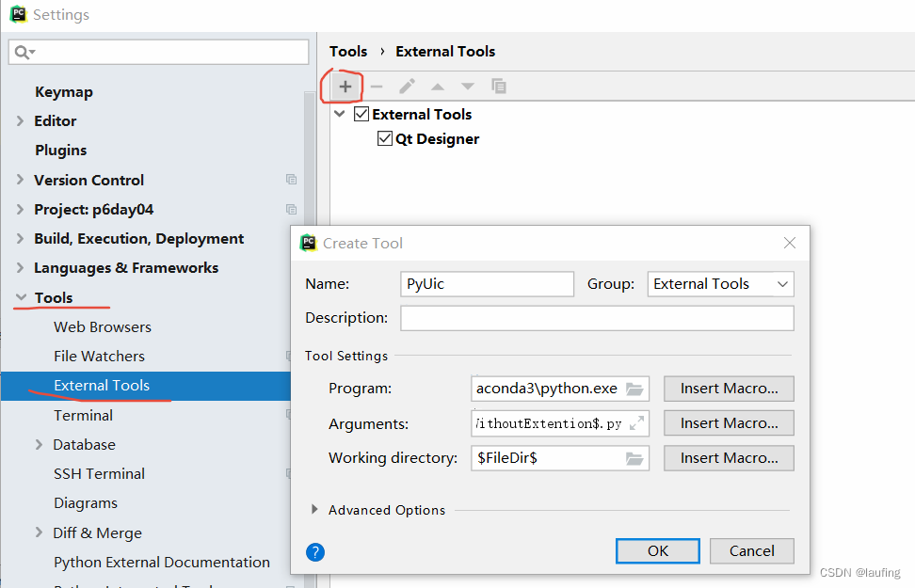The width and height of the screenshot is (915, 588).
Task: Move the selected tool down
Action: point(468,86)
